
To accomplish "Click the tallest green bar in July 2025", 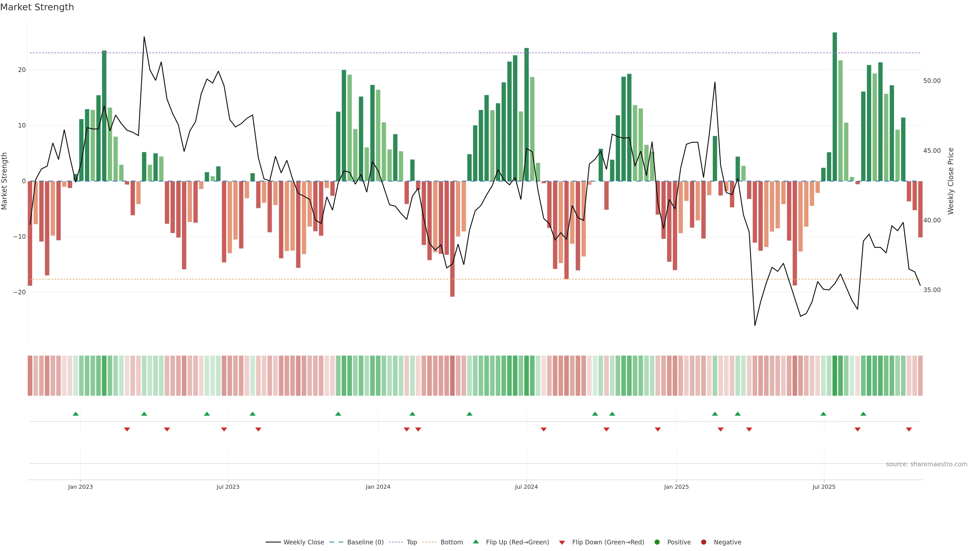I will (835, 106).
